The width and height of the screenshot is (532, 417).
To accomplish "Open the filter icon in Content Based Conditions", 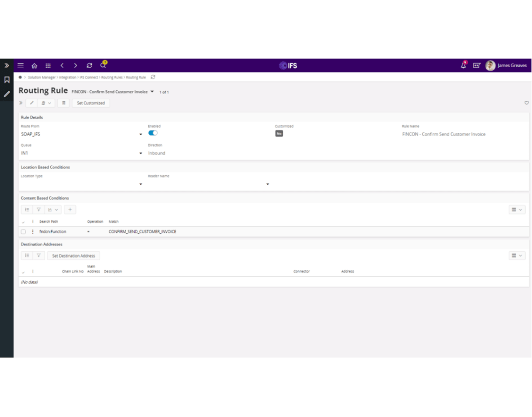I will pos(39,210).
